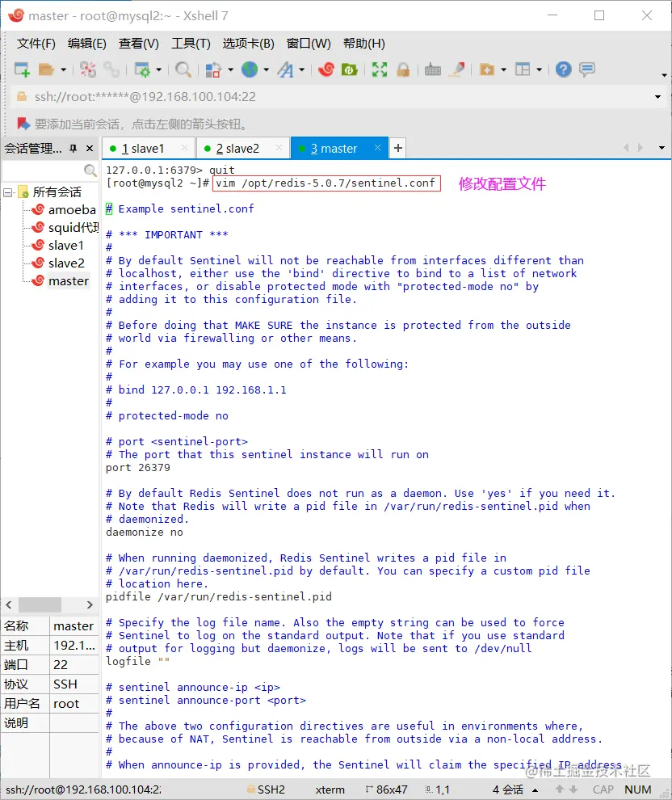Screen dimensions: 672x800
Task: Click the green Xftp toolbar icon
Action: pyautogui.click(x=350, y=69)
